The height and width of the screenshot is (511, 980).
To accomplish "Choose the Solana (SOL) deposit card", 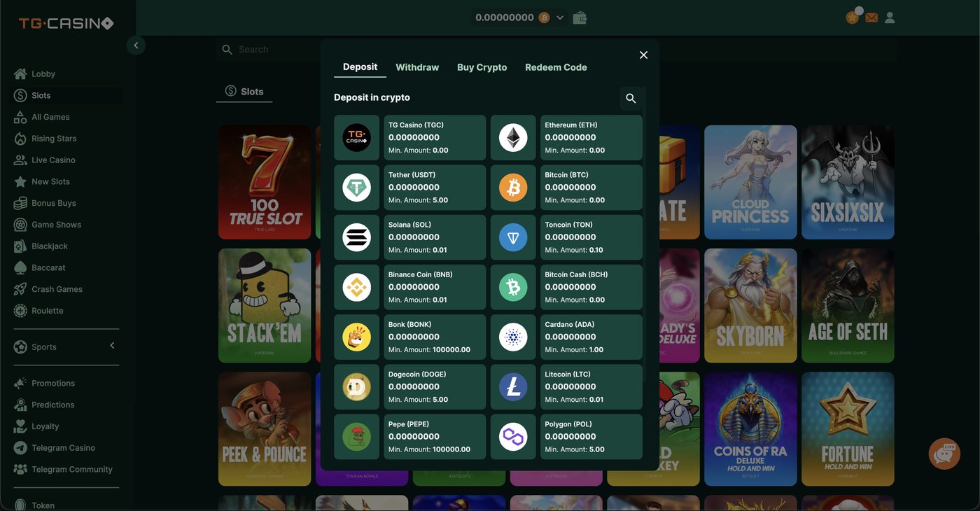I will (x=435, y=237).
